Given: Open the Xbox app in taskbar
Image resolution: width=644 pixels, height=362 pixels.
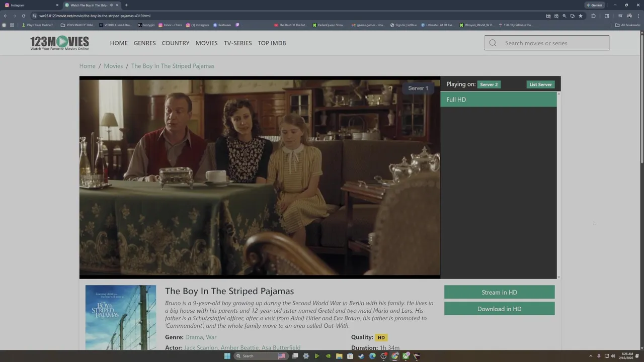Looking at the screenshot, I should [406, 356].
